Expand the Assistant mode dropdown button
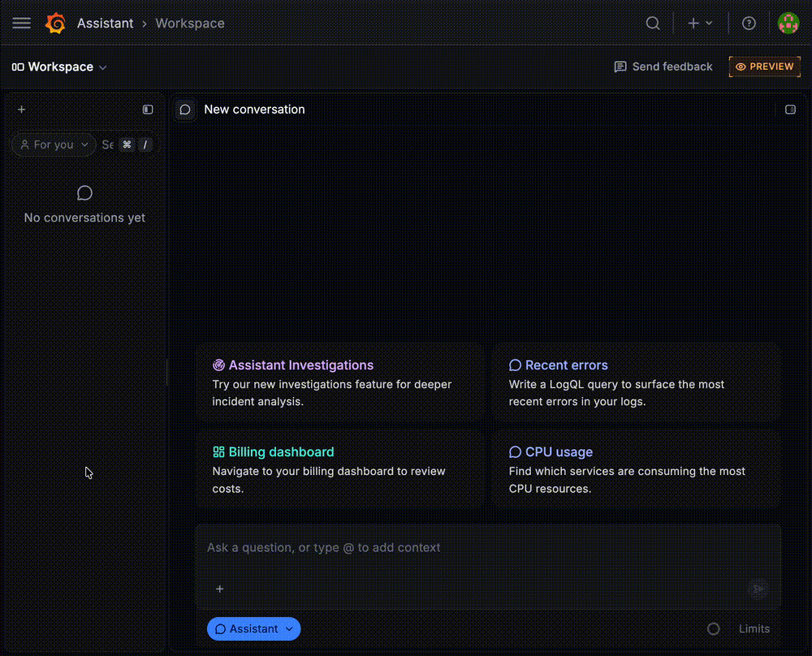This screenshot has width=812, height=656. click(253, 628)
